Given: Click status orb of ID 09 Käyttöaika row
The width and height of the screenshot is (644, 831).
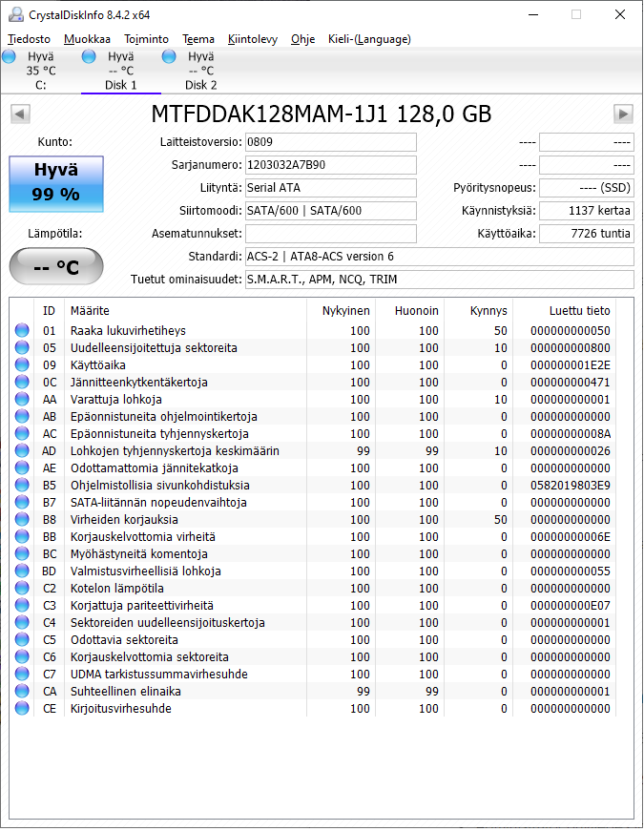Looking at the screenshot, I should coord(22,365).
